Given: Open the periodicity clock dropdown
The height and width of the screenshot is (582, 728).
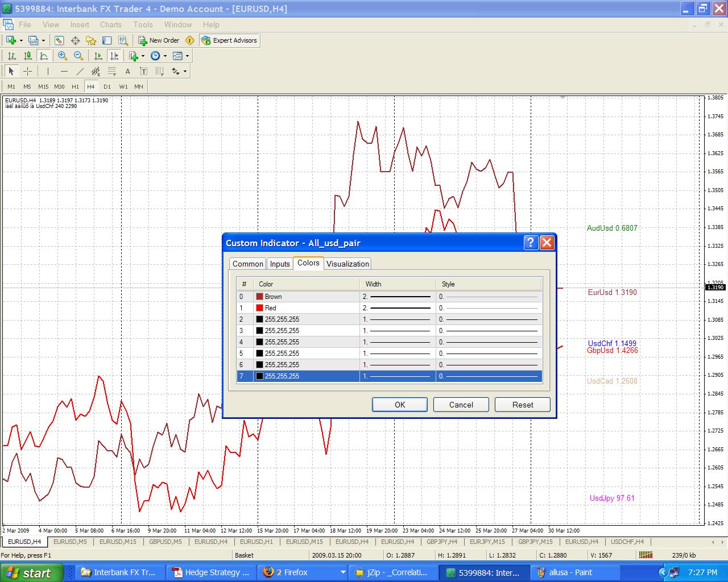Looking at the screenshot, I should click(x=155, y=56).
